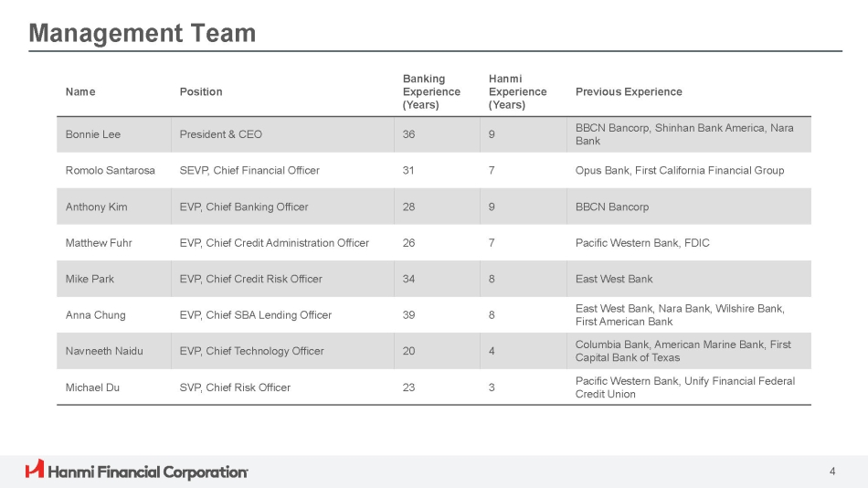Click the Michael Du name cell
Image resolution: width=868 pixels, height=488 pixels.
[x=92, y=387]
